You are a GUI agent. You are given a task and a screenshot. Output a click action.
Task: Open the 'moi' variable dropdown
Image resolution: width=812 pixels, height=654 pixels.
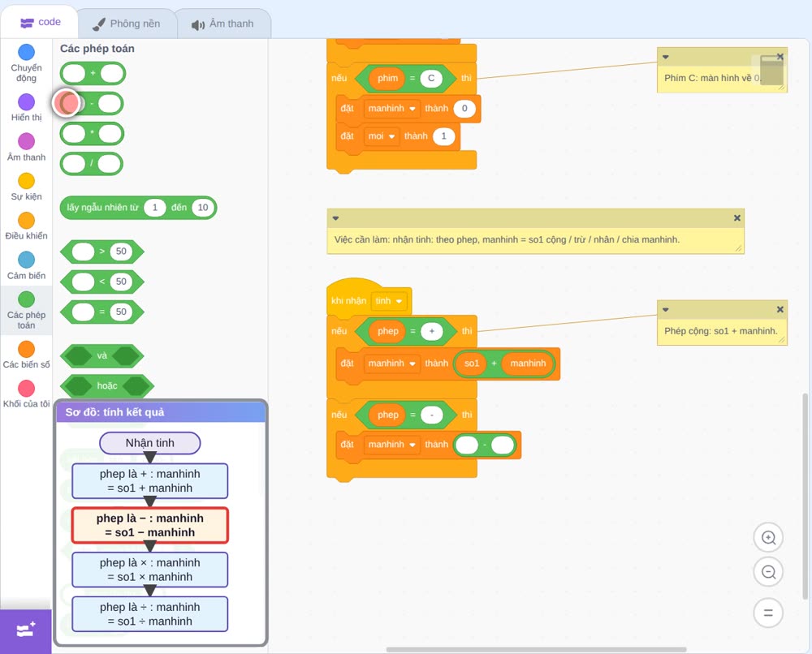tap(381, 136)
